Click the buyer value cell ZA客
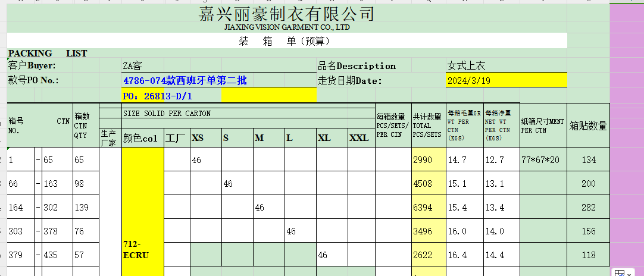The width and height of the screenshot is (644, 276). (x=132, y=66)
